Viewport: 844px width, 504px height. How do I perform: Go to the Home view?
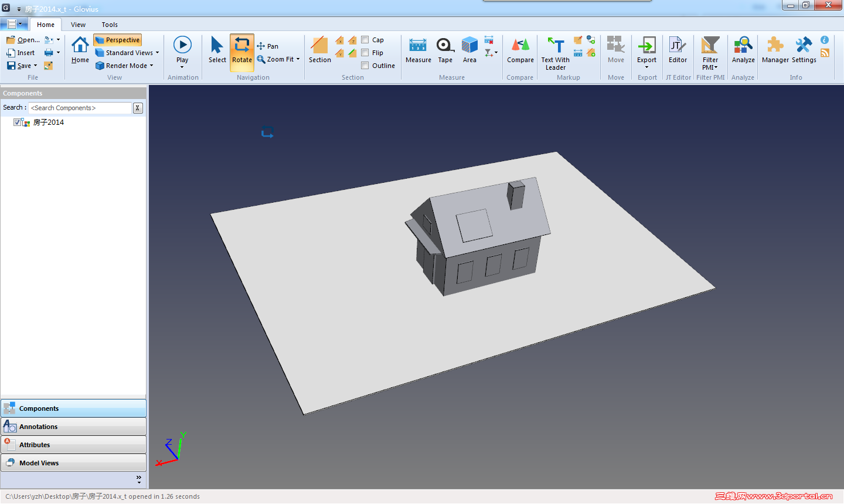[80, 49]
